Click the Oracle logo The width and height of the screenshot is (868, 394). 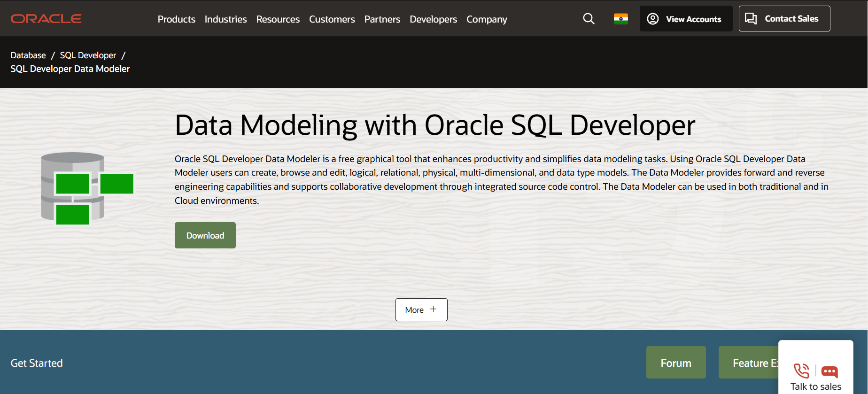pyautogui.click(x=46, y=19)
